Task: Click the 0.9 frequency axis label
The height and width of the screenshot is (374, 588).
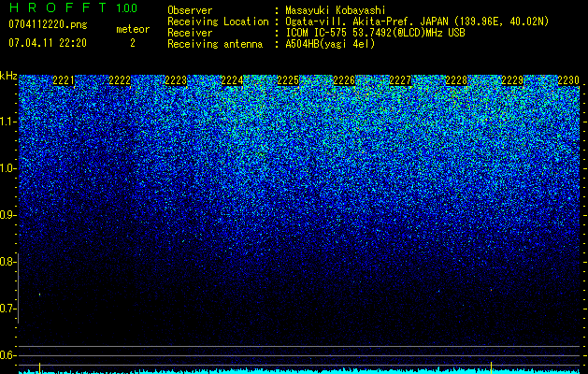Action: (x=7, y=215)
